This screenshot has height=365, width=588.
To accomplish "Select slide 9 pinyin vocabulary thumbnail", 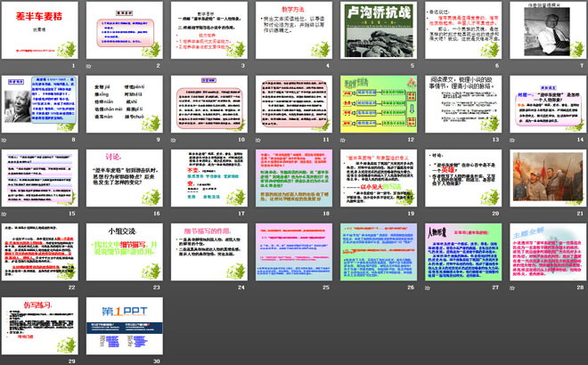I will click(125, 104).
